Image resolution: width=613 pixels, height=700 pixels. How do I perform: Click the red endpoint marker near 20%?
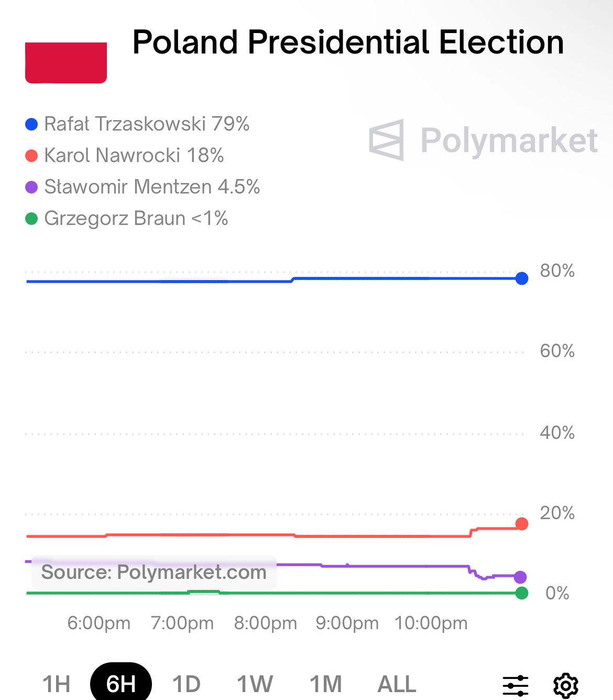coord(521,524)
